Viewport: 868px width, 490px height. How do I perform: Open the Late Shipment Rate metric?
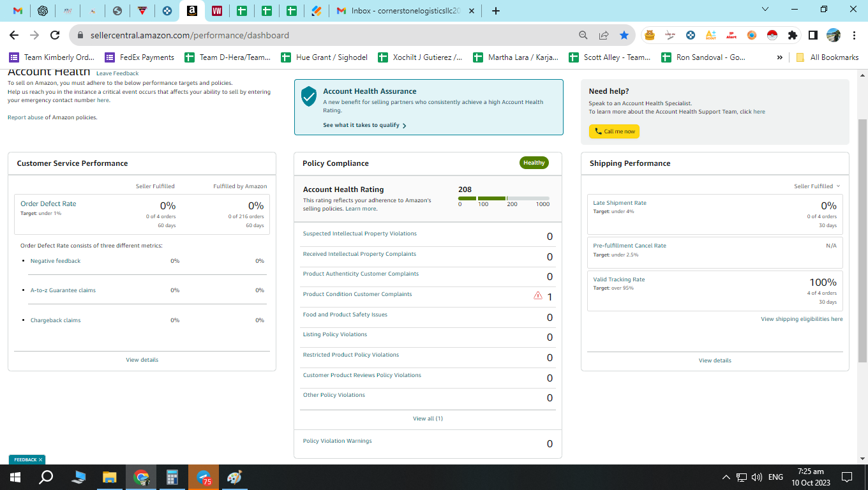point(620,203)
